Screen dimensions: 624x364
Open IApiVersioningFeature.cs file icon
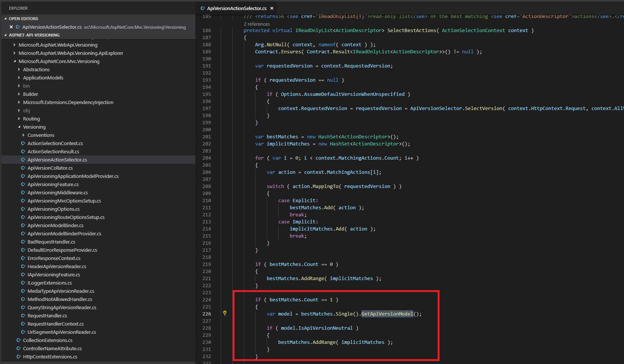click(x=23, y=274)
